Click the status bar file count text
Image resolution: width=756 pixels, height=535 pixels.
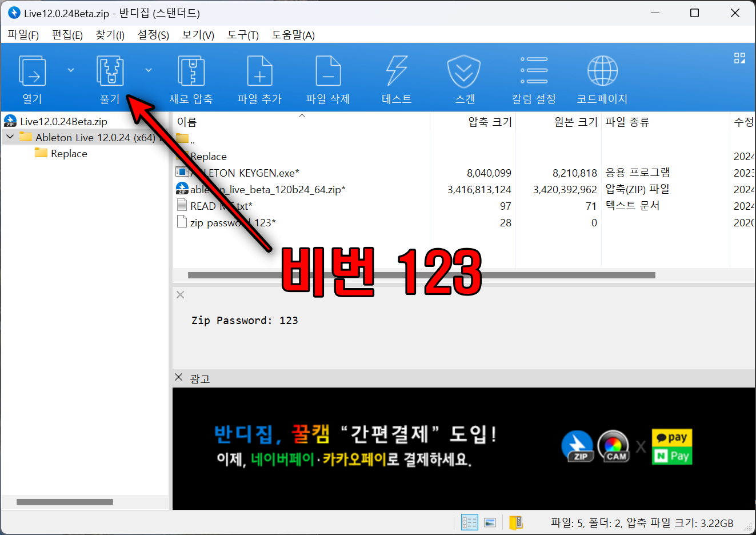coord(642,522)
